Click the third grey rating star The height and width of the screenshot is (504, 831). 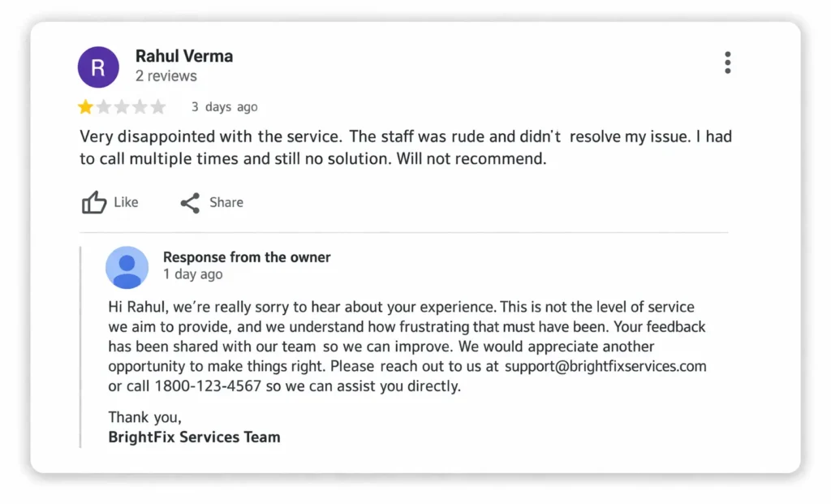[x=122, y=107]
